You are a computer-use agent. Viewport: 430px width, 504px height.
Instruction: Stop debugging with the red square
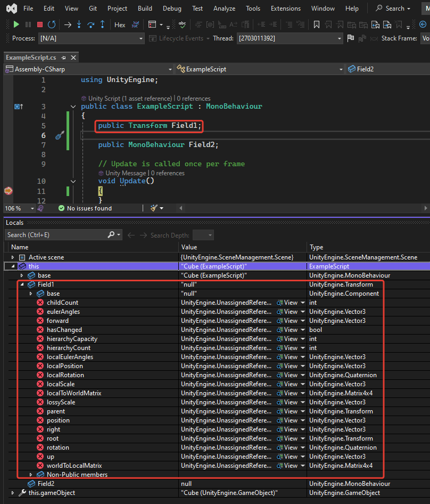[x=39, y=25]
